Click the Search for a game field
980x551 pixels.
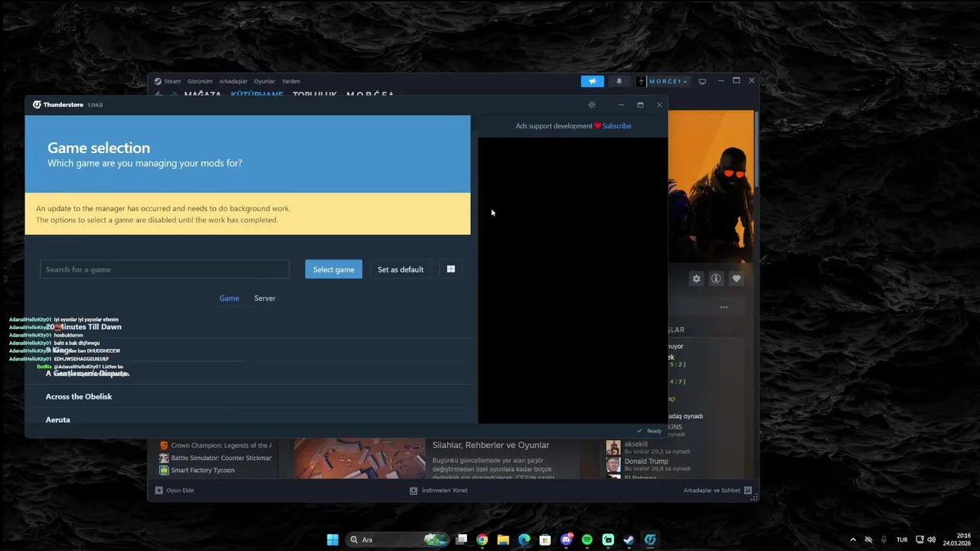pyautogui.click(x=165, y=269)
